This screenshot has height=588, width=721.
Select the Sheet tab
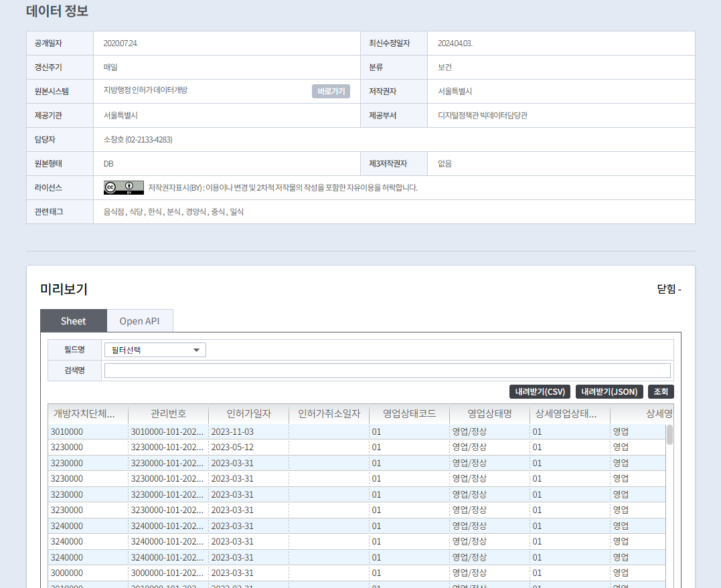click(x=73, y=320)
